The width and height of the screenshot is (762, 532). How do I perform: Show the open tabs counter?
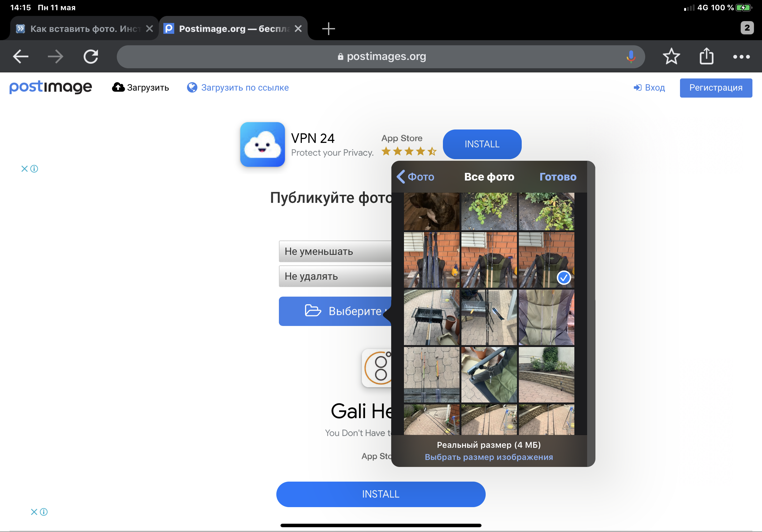pos(747,28)
